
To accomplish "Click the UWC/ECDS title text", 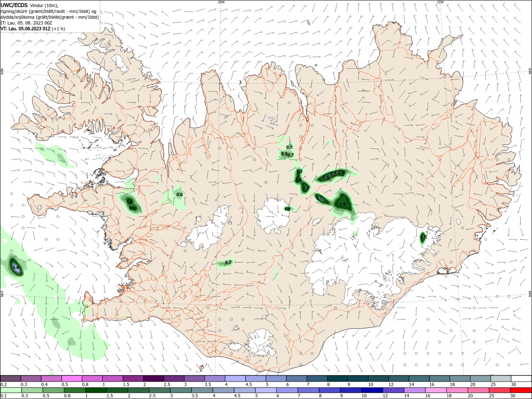I will pos(14,5).
